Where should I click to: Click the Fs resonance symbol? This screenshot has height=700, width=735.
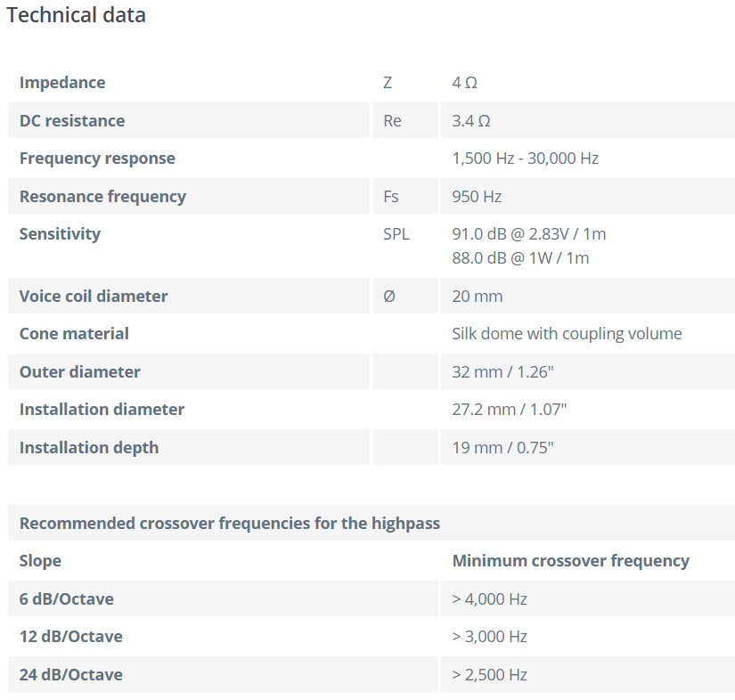389,197
